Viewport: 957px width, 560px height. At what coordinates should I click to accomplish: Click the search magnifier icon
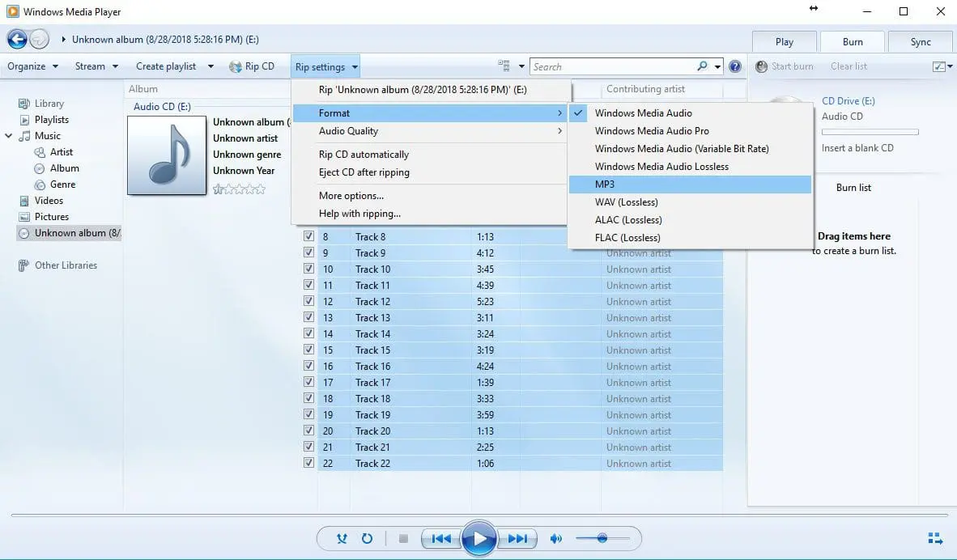coord(703,66)
